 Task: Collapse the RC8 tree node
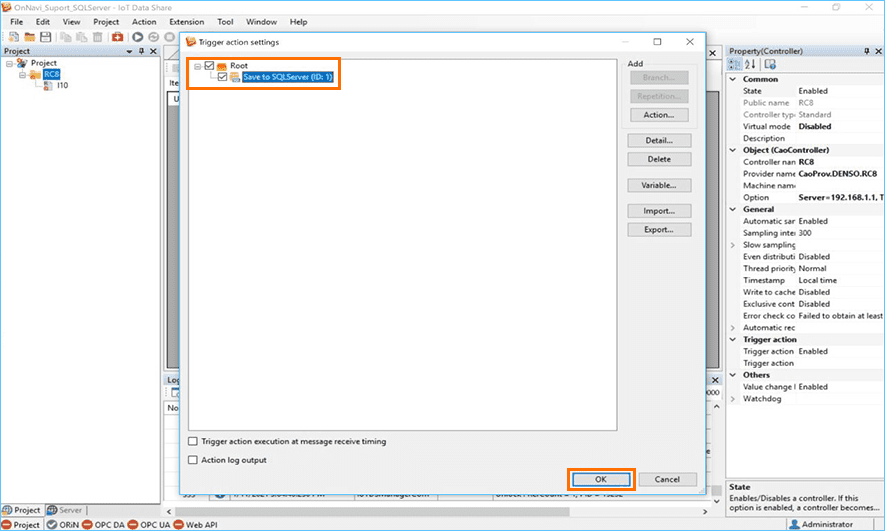[23, 74]
